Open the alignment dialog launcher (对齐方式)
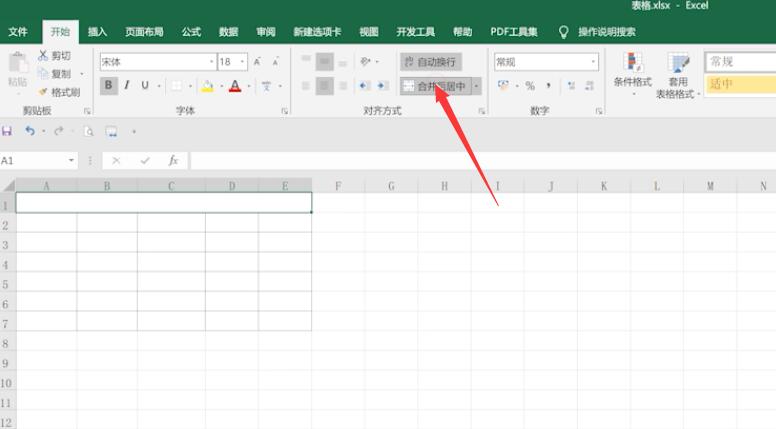Image resolution: width=776 pixels, height=429 pixels. [482, 111]
